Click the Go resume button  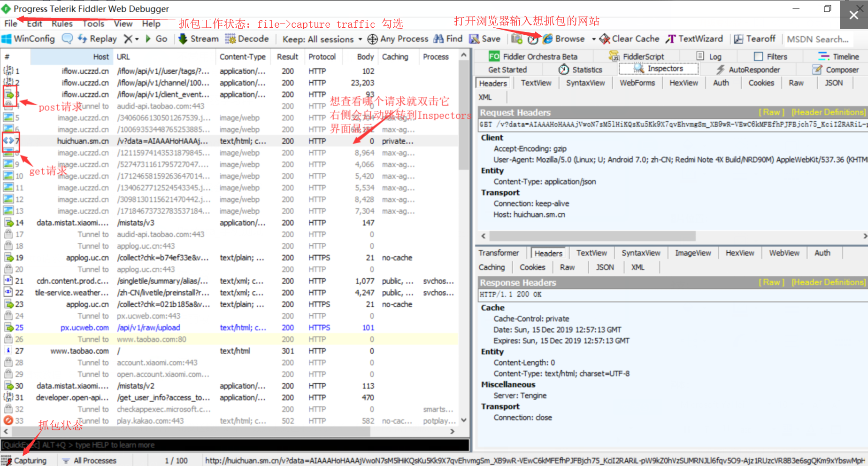click(x=156, y=39)
